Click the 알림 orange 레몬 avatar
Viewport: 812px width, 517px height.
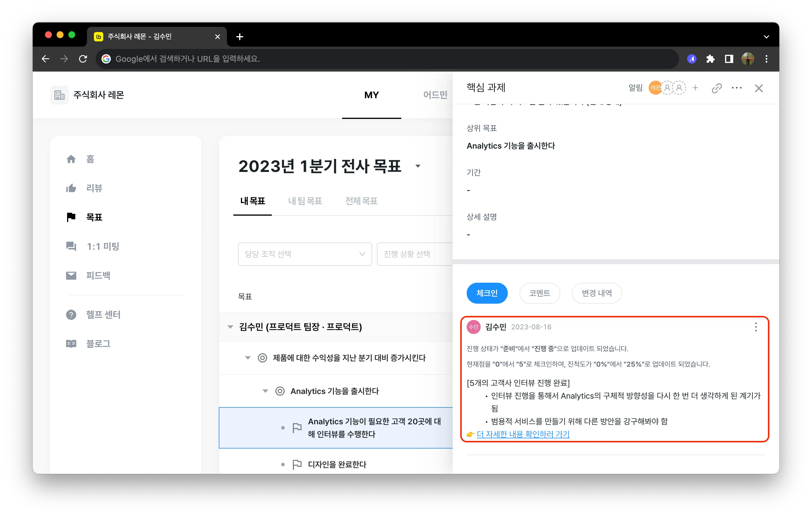(655, 88)
